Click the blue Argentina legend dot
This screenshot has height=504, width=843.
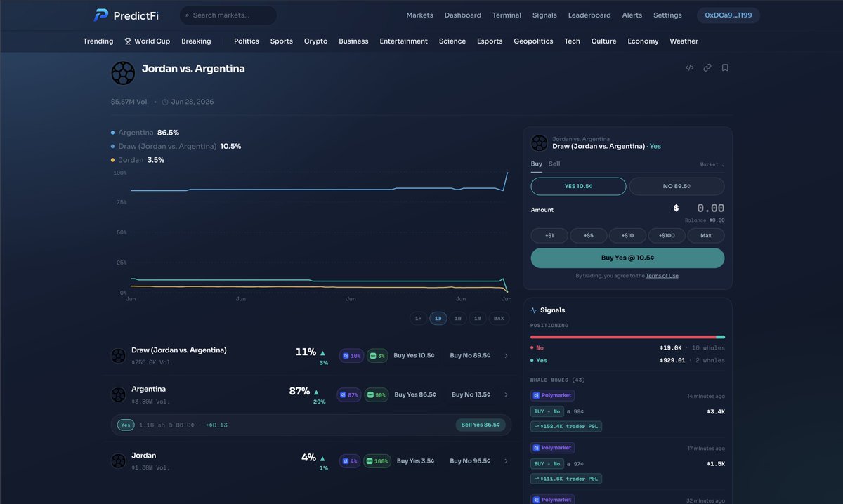point(112,133)
